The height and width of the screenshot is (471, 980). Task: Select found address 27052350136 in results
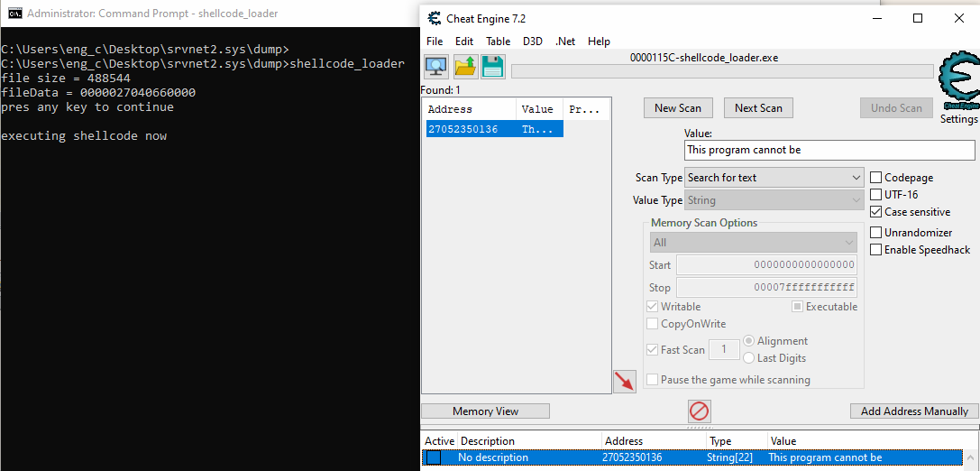[494, 129]
